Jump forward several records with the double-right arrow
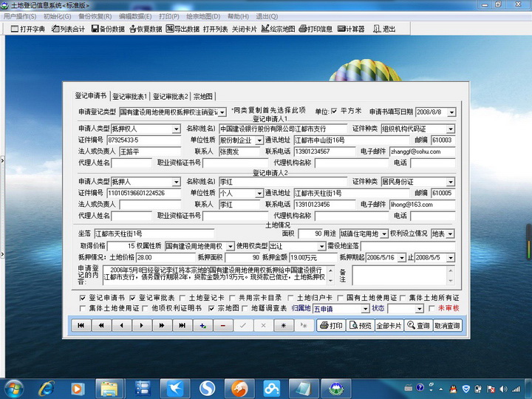The image size is (532, 399). (162, 326)
